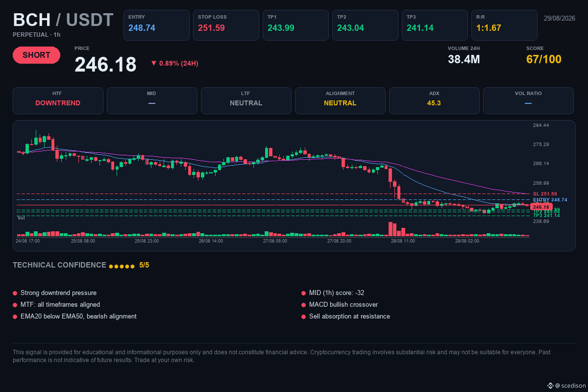Click the 25/08 23:00 time axis label

point(147,241)
